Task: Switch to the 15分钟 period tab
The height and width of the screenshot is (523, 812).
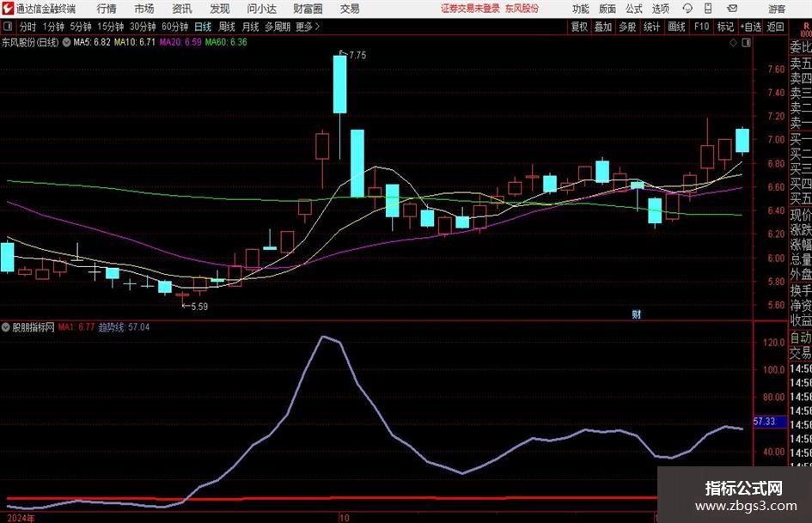Action: pos(111,27)
